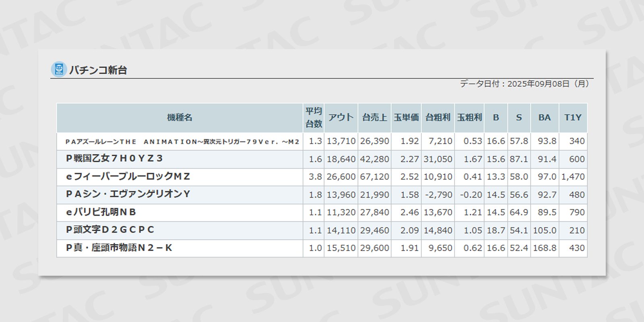644x322 pixels.
Task: Click T1Y value 600
Action: (x=577, y=159)
